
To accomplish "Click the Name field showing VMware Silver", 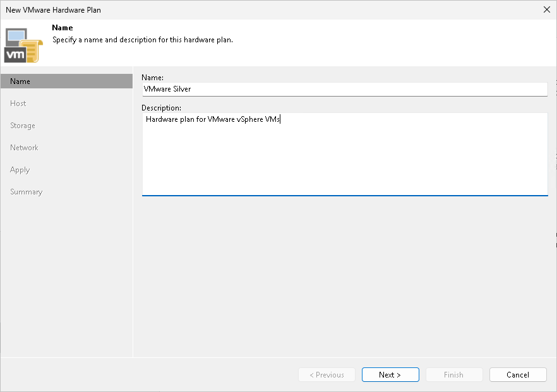I will [x=344, y=89].
